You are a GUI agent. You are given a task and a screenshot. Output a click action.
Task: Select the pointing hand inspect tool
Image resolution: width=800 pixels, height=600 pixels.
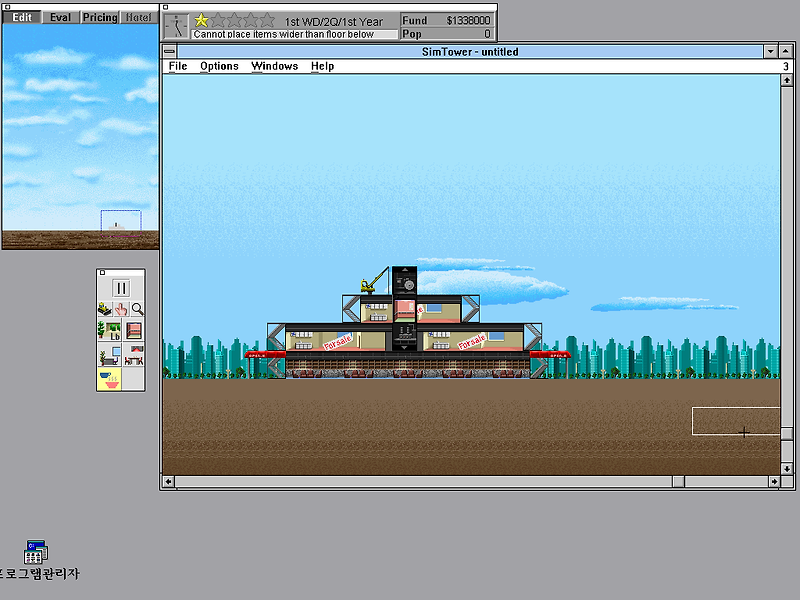coord(121,309)
